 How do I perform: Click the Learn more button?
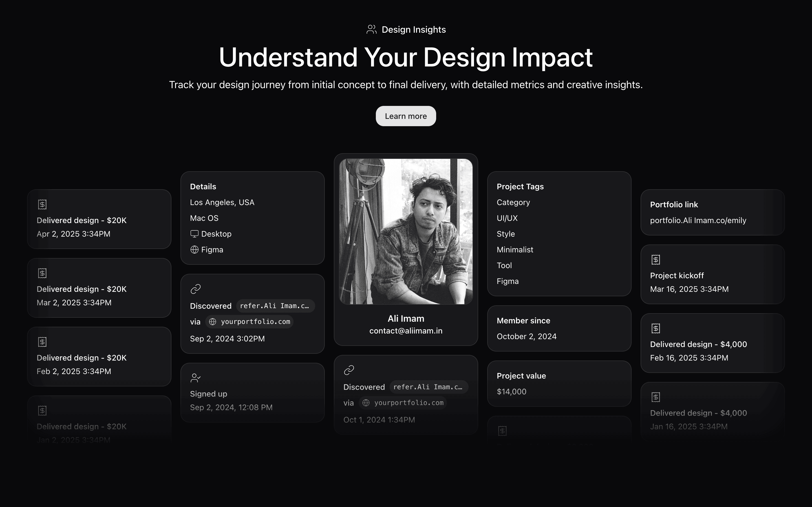pos(406,116)
